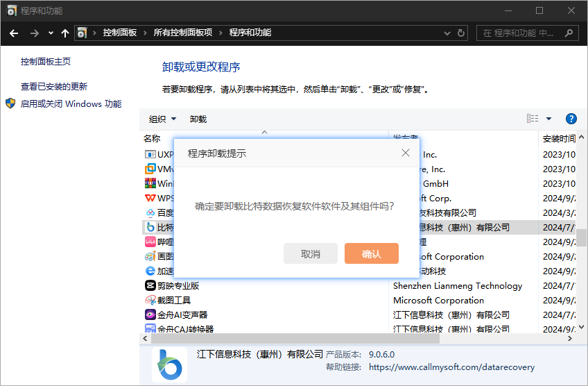The height and width of the screenshot is (386, 588).
Task: Click Shenzhen Lianmeng Technology publisher cell
Action: tap(458, 286)
